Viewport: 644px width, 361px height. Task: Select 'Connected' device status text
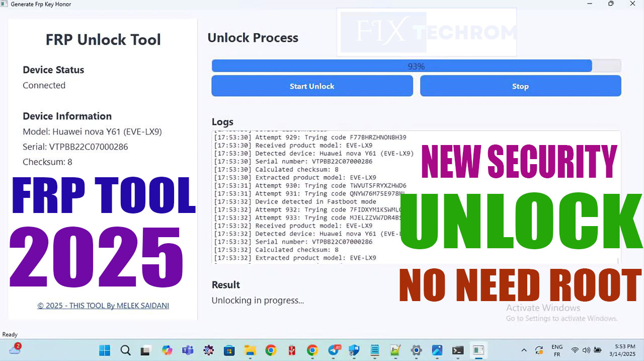pyautogui.click(x=44, y=85)
